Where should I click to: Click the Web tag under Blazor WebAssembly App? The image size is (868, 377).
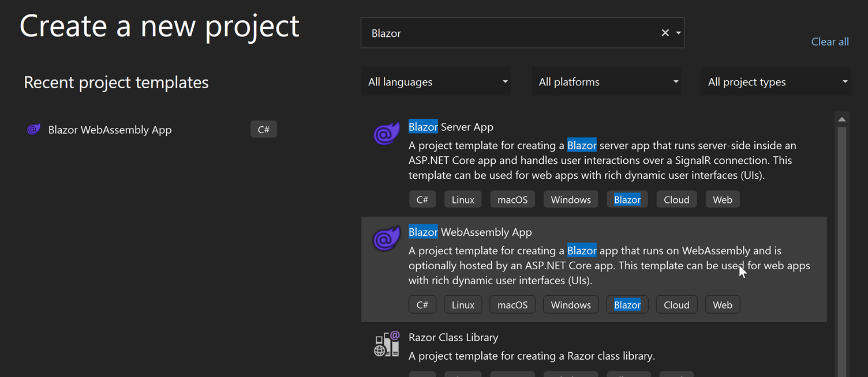[x=722, y=304]
